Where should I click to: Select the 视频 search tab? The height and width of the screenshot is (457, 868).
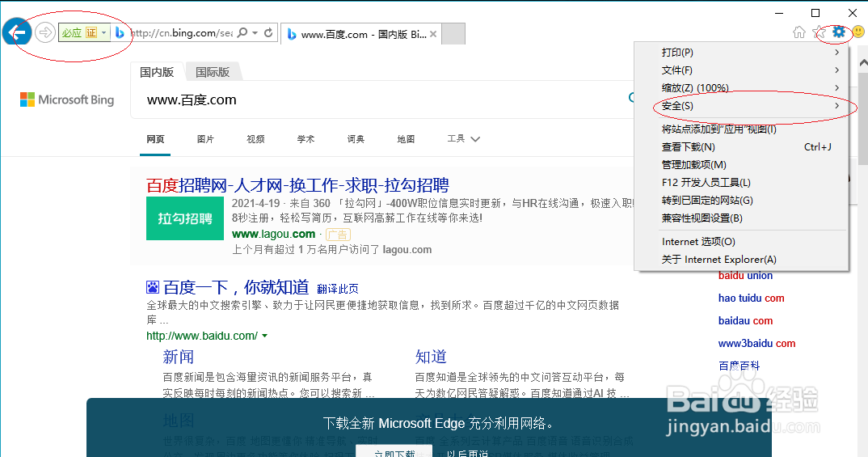pyautogui.click(x=255, y=139)
